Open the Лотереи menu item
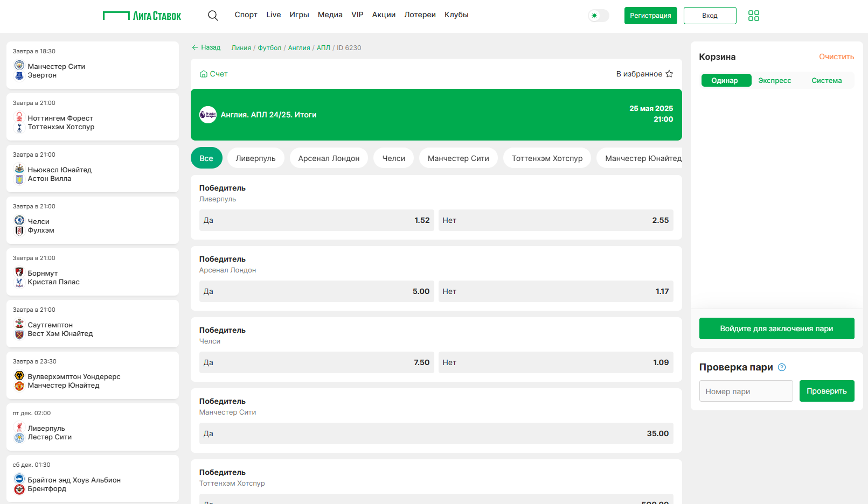Image resolution: width=868 pixels, height=504 pixels. 420,15
